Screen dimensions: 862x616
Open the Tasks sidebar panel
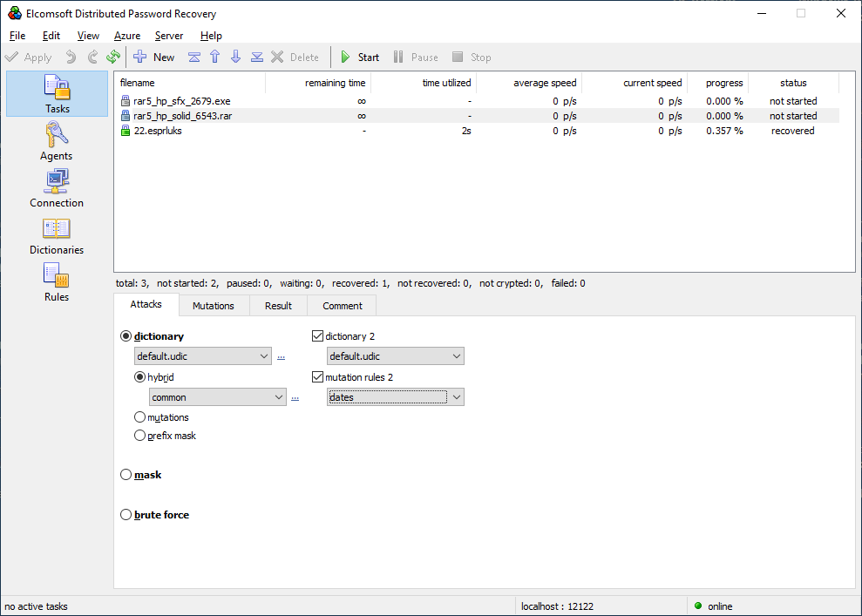58,93
